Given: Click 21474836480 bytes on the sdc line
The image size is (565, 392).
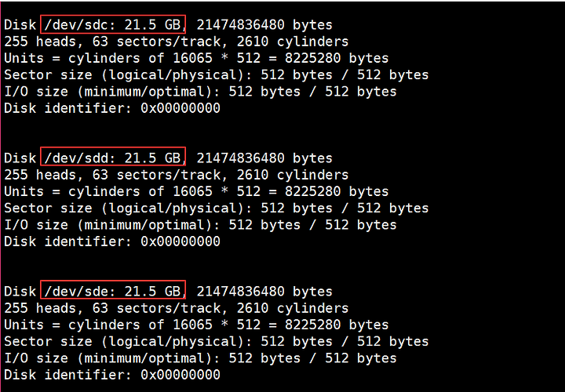Looking at the screenshot, I should [264, 25].
